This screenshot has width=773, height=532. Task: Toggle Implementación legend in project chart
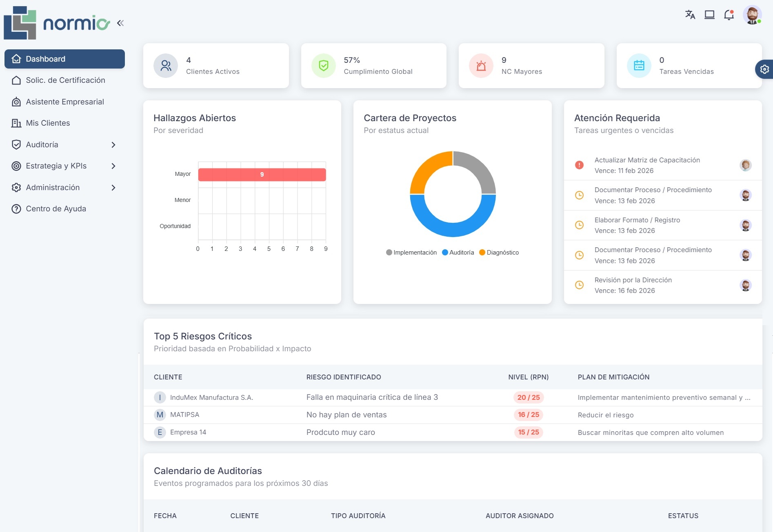411,253
